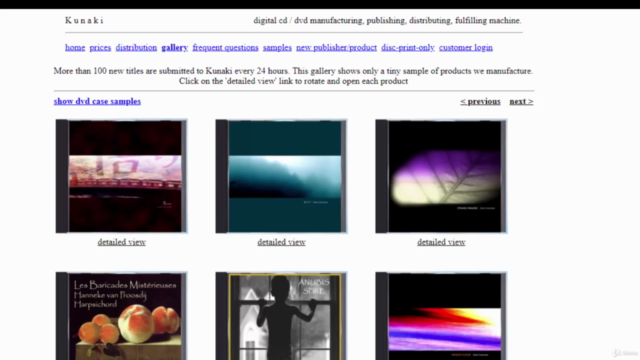Go to the previous gallery page

click(480, 101)
